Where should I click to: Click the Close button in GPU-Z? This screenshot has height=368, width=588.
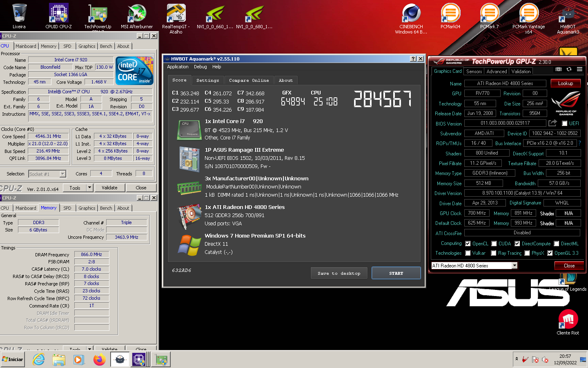(x=569, y=266)
